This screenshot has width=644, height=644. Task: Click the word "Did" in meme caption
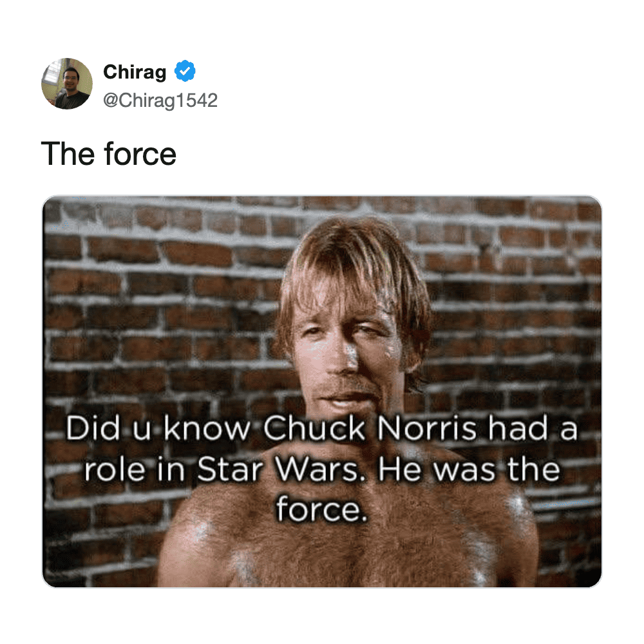tap(93, 428)
